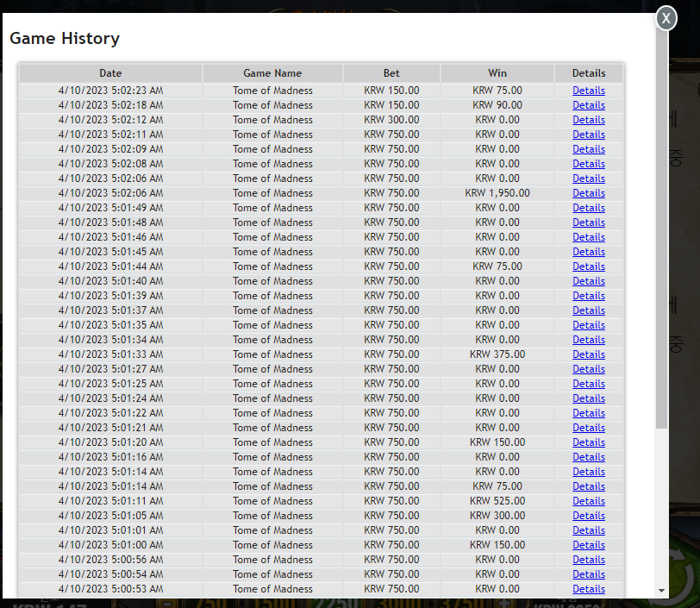Open Details for the 5:02:08 AM round

coord(589,164)
